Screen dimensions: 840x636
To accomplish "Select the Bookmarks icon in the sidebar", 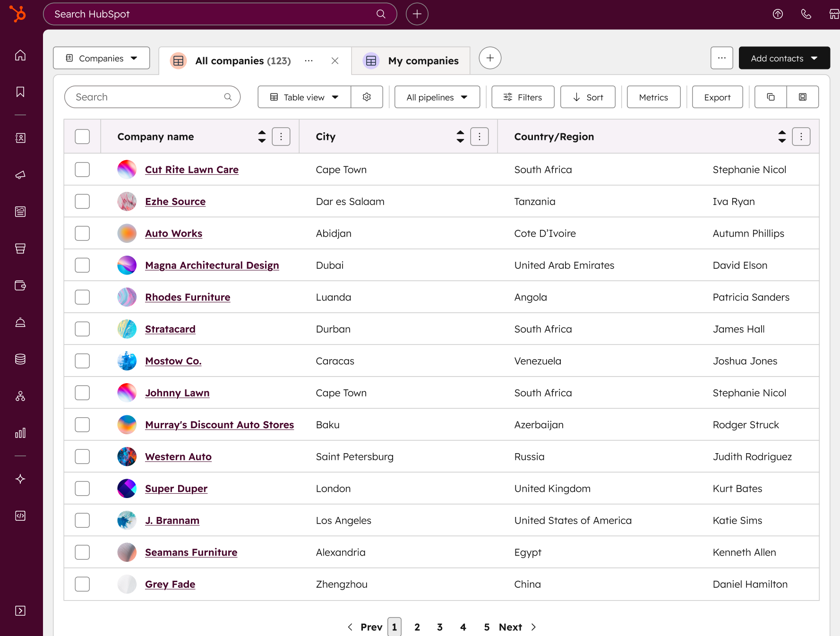I will click(20, 92).
